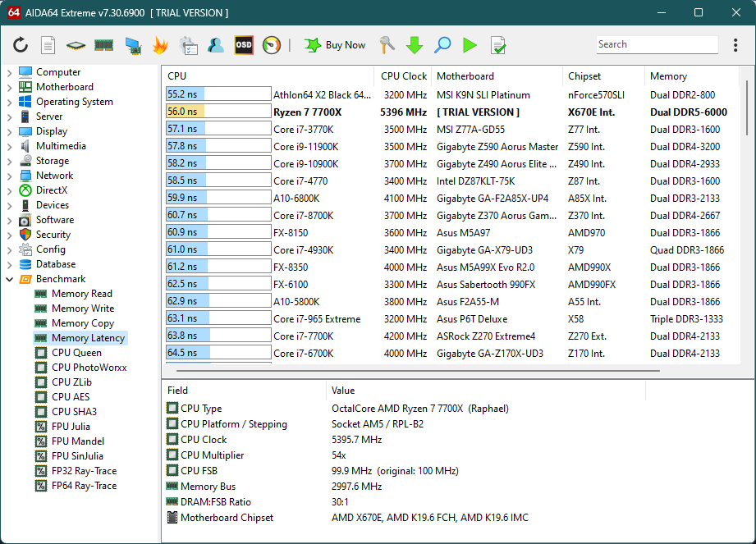Open the OSD panel icon
This screenshot has width=756, height=544.
pos(244,45)
